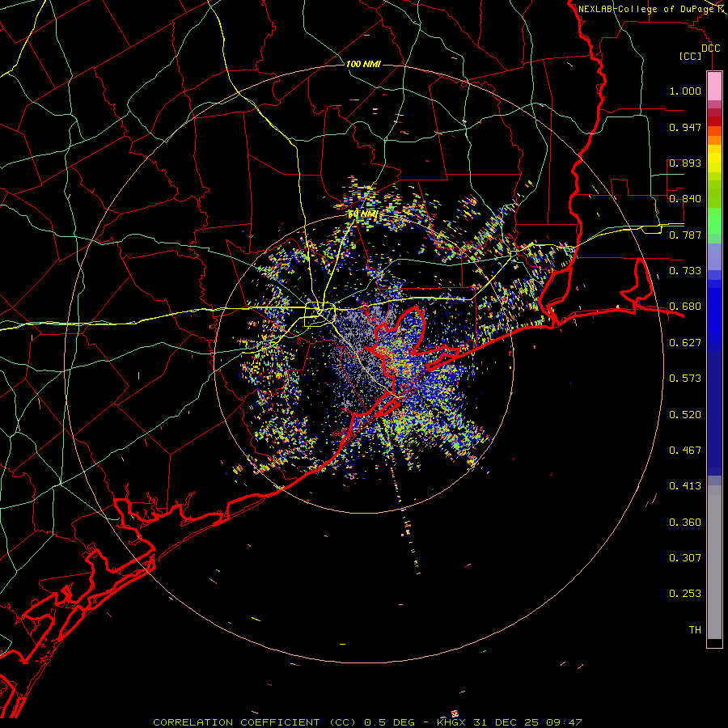Click the 0.840 legend value
Screen dimensions: 728x728
(x=685, y=199)
